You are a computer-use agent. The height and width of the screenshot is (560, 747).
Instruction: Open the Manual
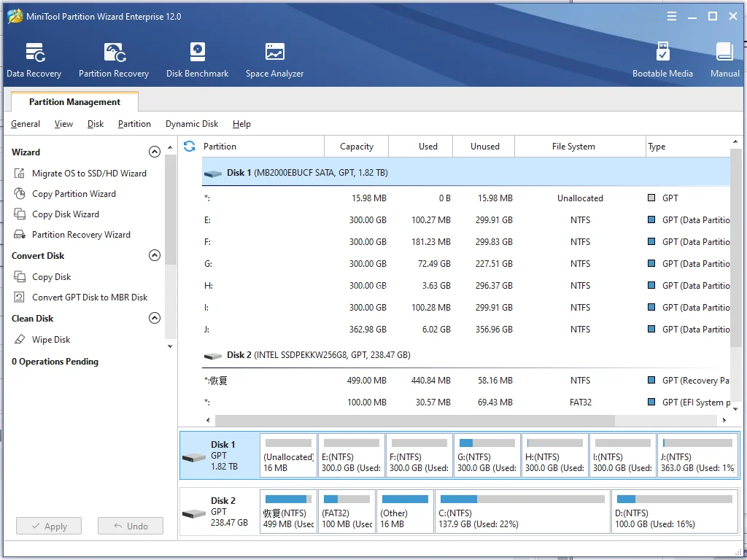point(724,58)
